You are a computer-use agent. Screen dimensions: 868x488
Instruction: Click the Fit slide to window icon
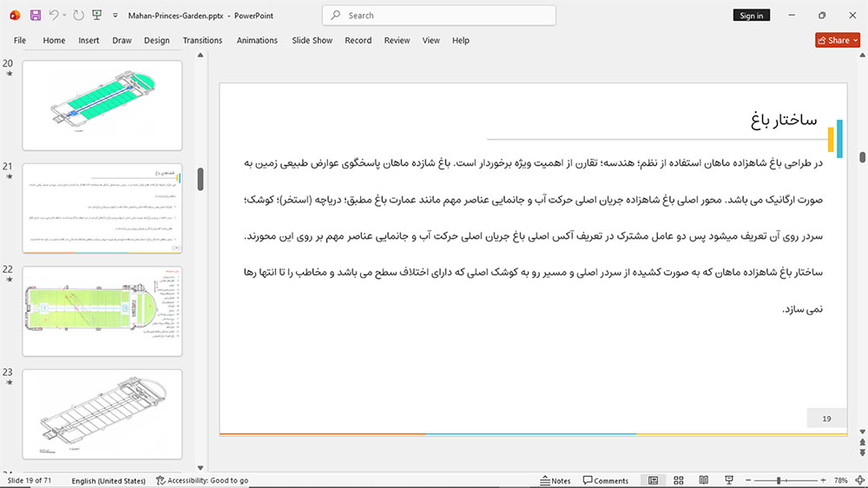(x=859, y=480)
